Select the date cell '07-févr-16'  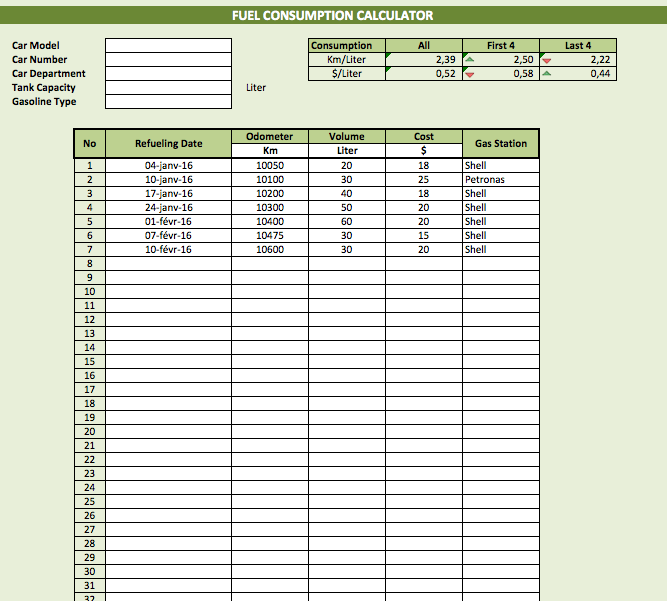click(x=168, y=236)
